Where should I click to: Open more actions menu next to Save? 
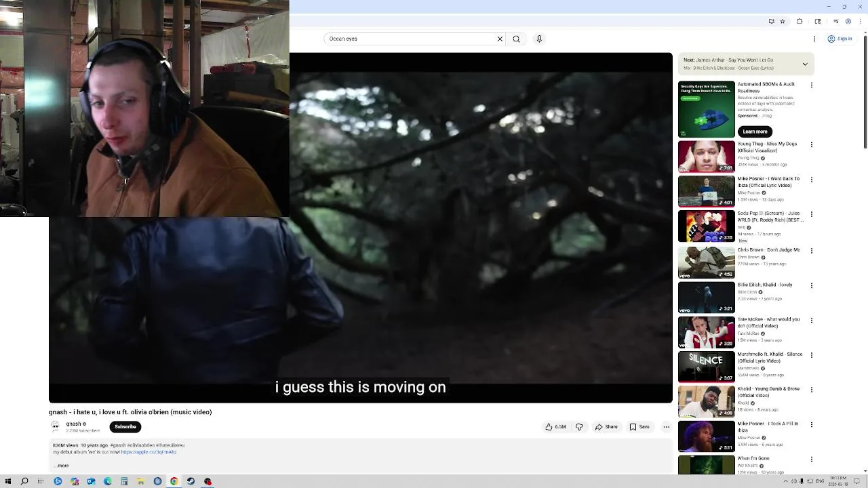click(667, 427)
